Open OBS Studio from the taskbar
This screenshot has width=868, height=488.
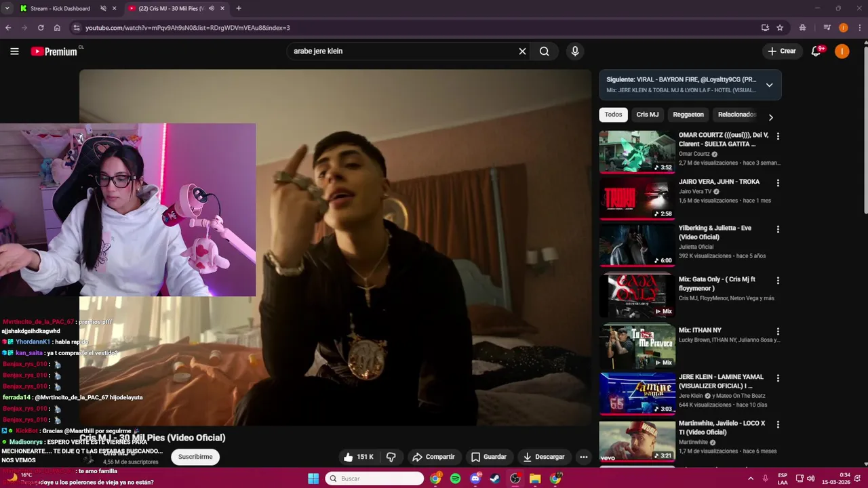(x=515, y=479)
